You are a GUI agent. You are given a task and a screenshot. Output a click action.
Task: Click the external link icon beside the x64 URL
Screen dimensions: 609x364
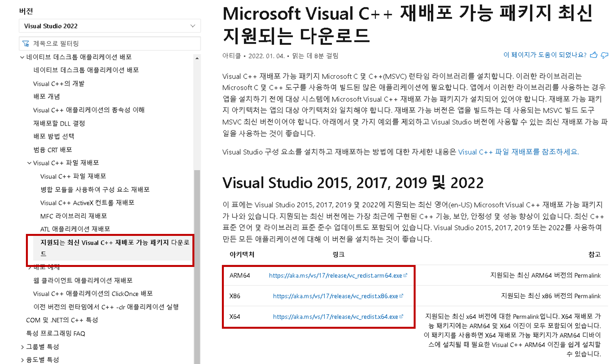[x=402, y=317]
